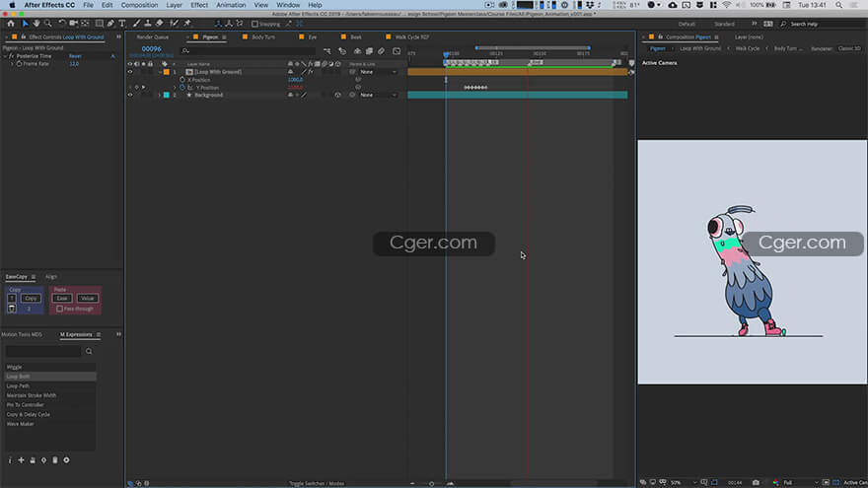Select the Hand tool

pos(36,24)
